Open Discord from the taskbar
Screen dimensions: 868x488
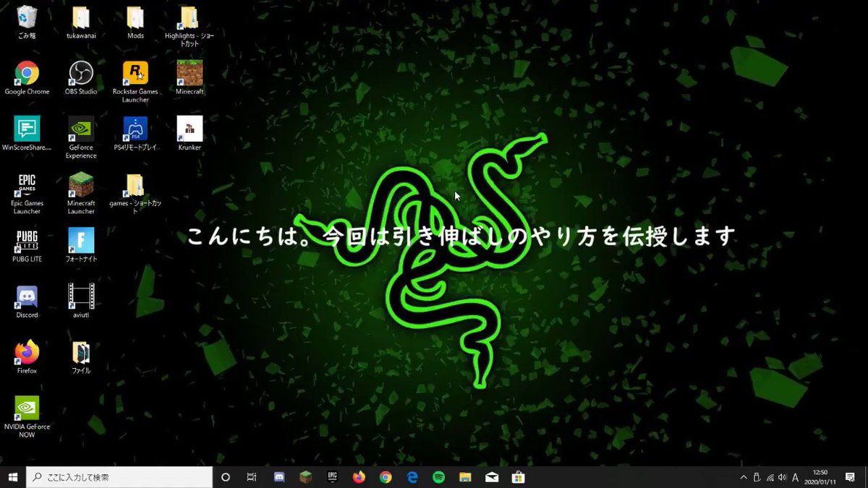click(279, 477)
